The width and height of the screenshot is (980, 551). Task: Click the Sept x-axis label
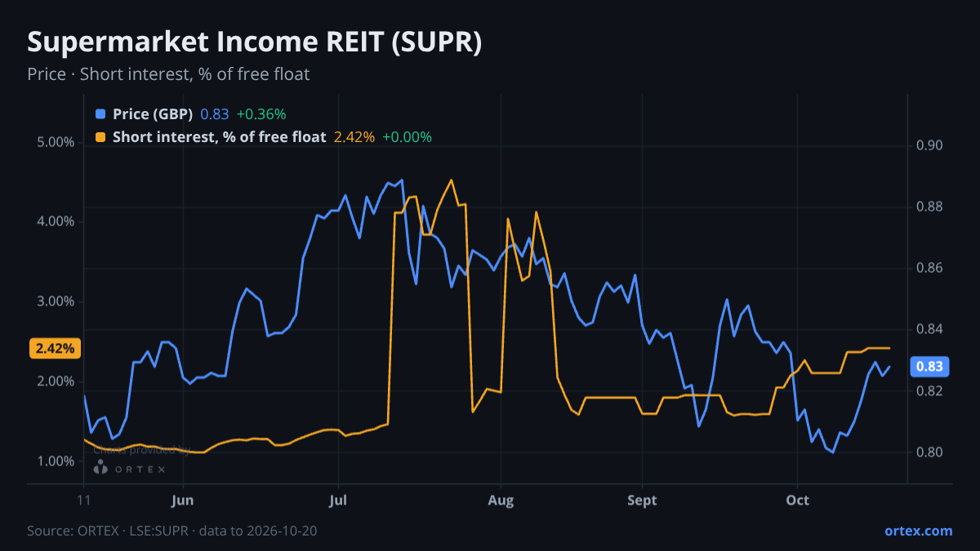(642, 500)
